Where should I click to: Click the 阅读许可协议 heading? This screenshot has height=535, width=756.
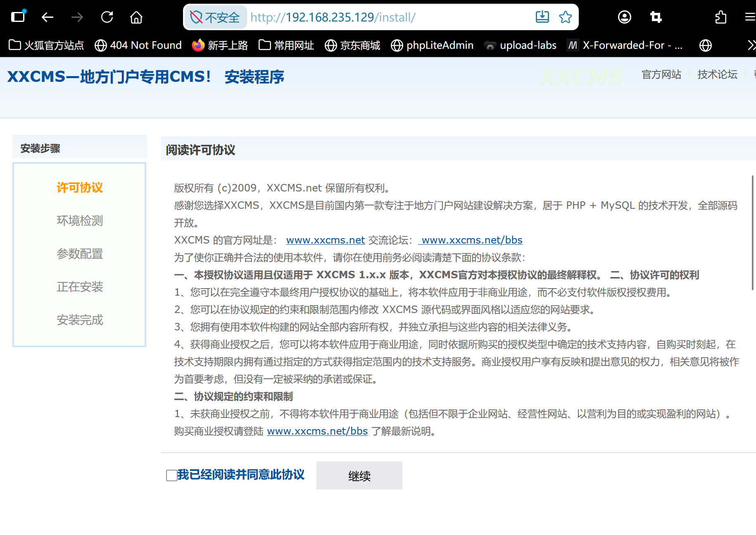(200, 150)
